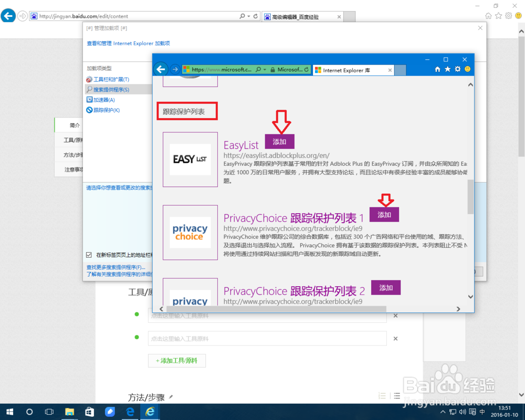Image resolution: width=525 pixels, height=420 pixels.
Task: Remove the first tool material row
Action: pyautogui.click(x=395, y=316)
